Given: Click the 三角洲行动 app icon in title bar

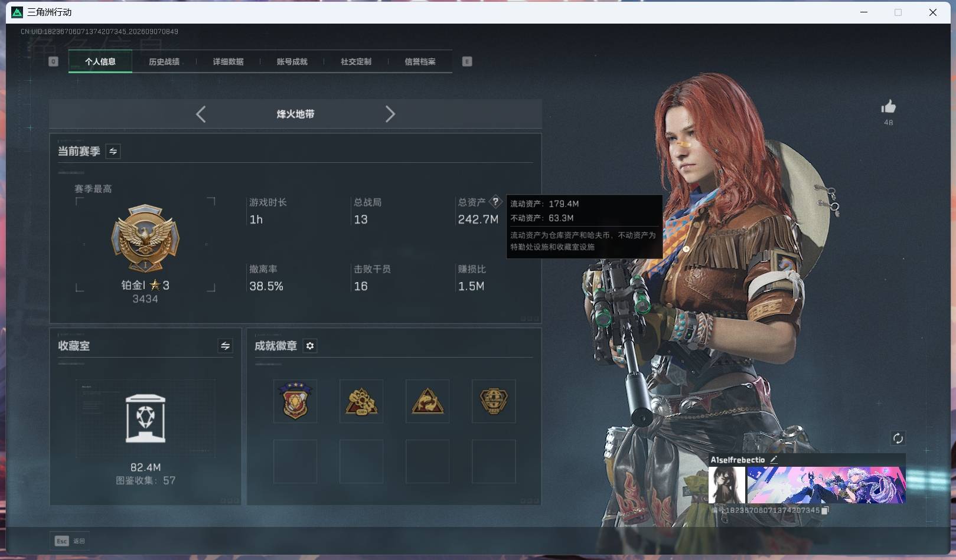Looking at the screenshot, I should (x=17, y=12).
